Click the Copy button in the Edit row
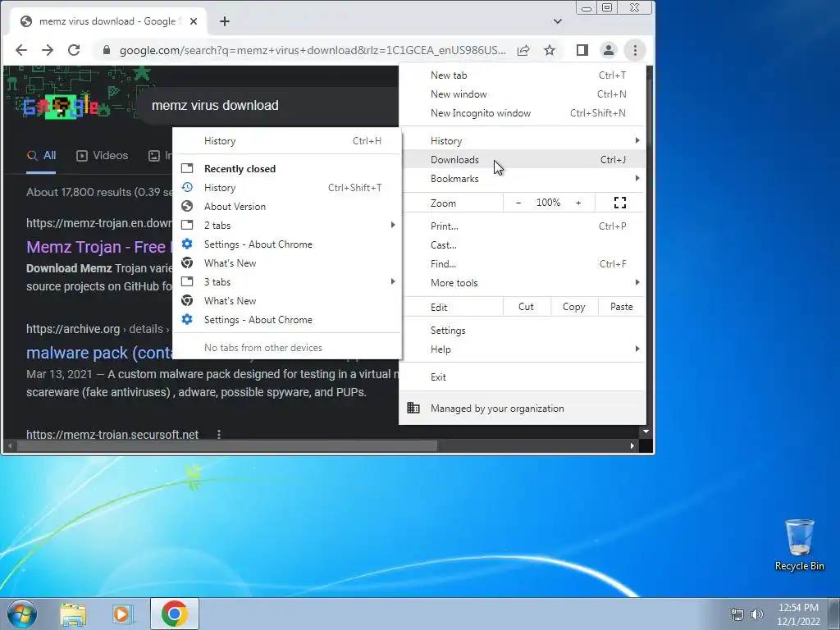The width and height of the screenshot is (840, 630). [x=573, y=307]
